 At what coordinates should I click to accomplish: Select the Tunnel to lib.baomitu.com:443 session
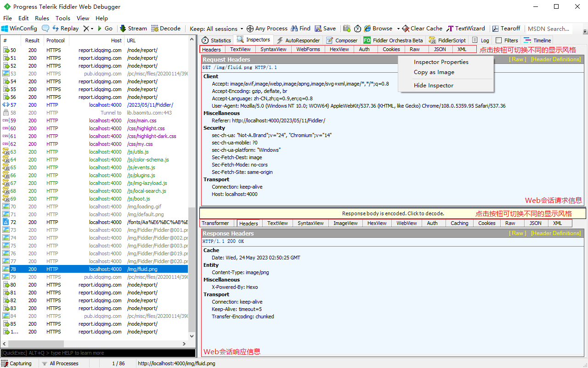pyautogui.click(x=94, y=113)
